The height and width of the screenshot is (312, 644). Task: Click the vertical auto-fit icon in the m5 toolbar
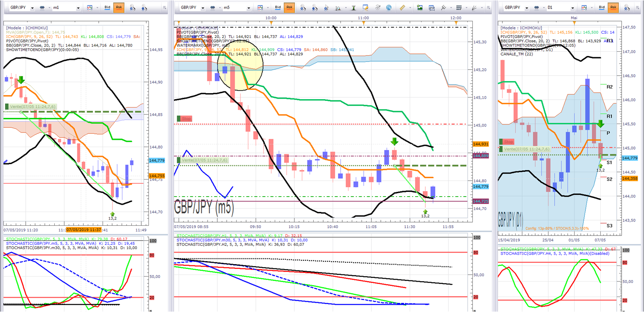coord(354,8)
